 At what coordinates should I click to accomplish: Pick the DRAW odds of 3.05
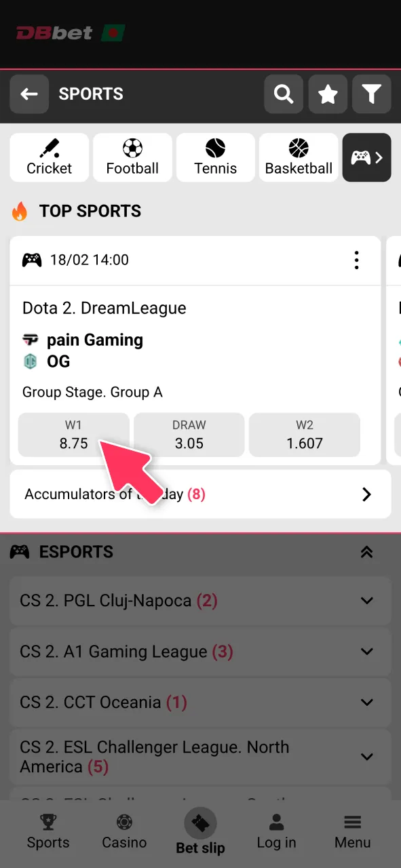coord(189,435)
